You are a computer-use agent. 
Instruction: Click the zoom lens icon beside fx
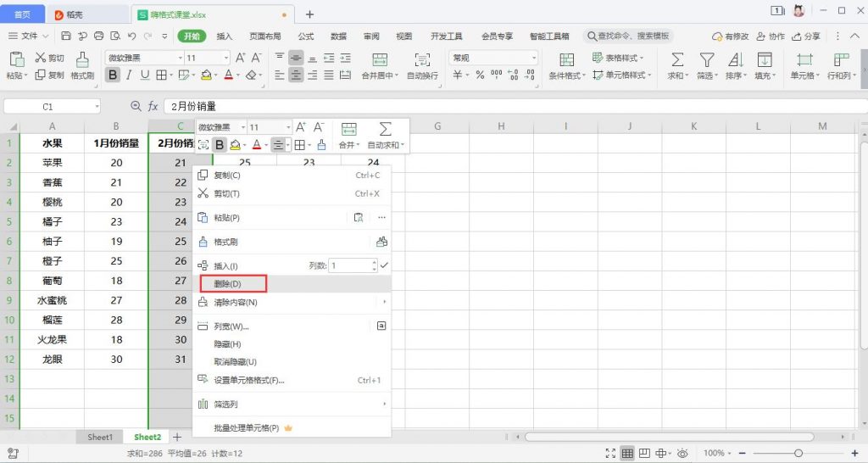tap(136, 106)
